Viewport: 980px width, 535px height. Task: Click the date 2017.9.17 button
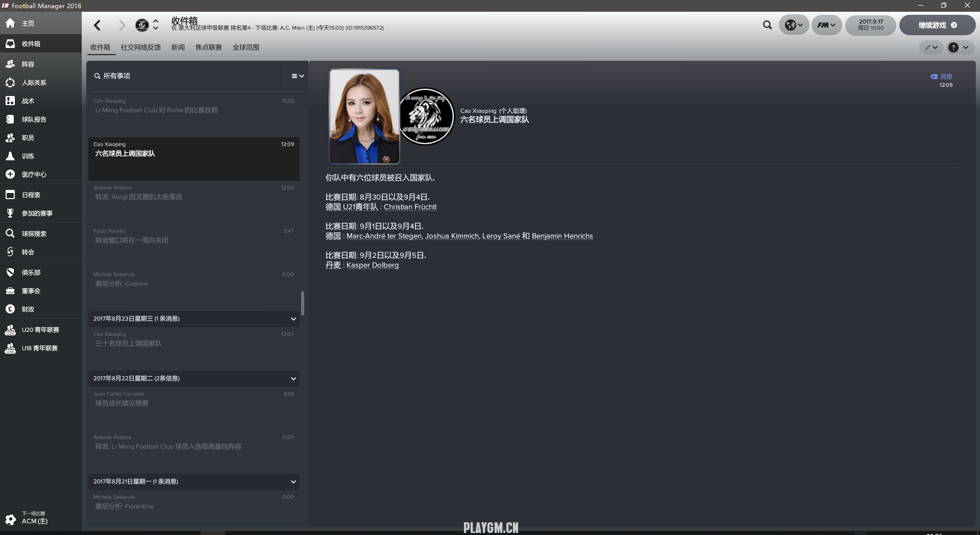point(870,25)
